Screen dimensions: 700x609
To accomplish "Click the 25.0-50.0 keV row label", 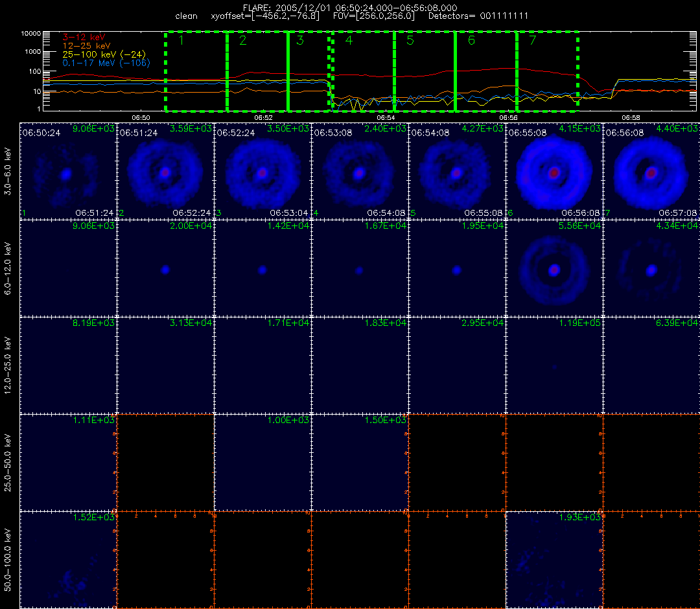I will click(8, 463).
